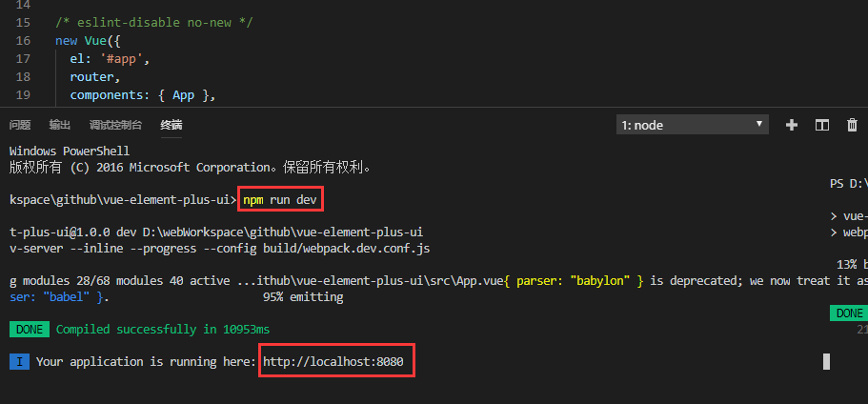The width and height of the screenshot is (868, 404).
Task: Select the 终端 (Terminal) tab
Action: point(172,125)
